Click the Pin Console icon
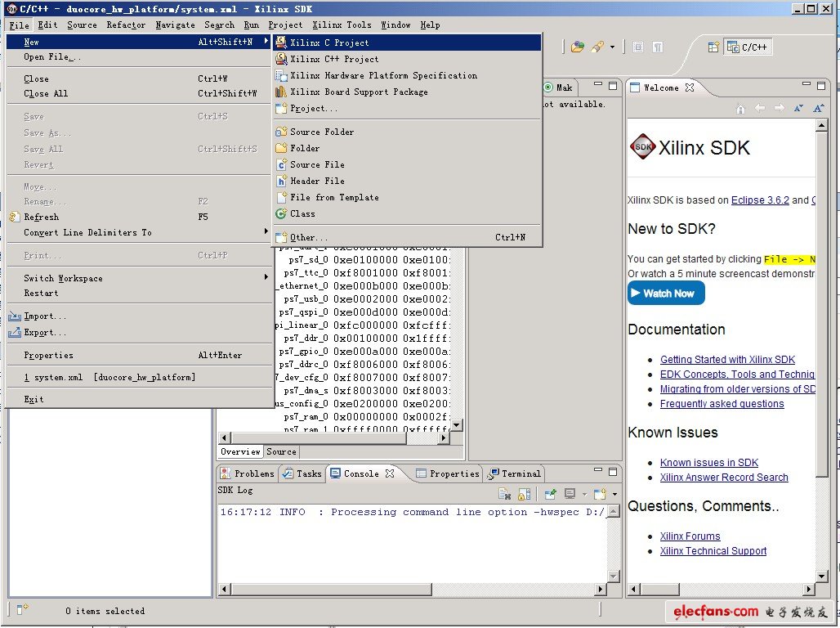 point(550,494)
